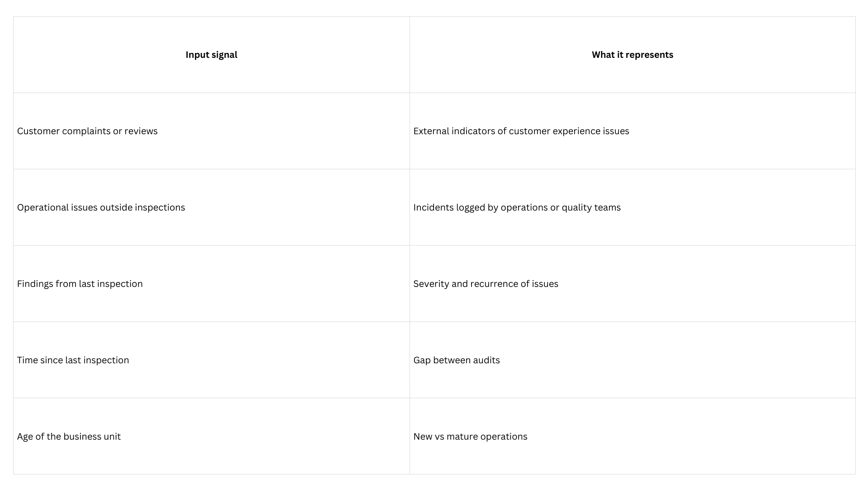This screenshot has width=868, height=488.
Task: Select the 'Customer complaints or reviews' cell
Action: [87, 131]
